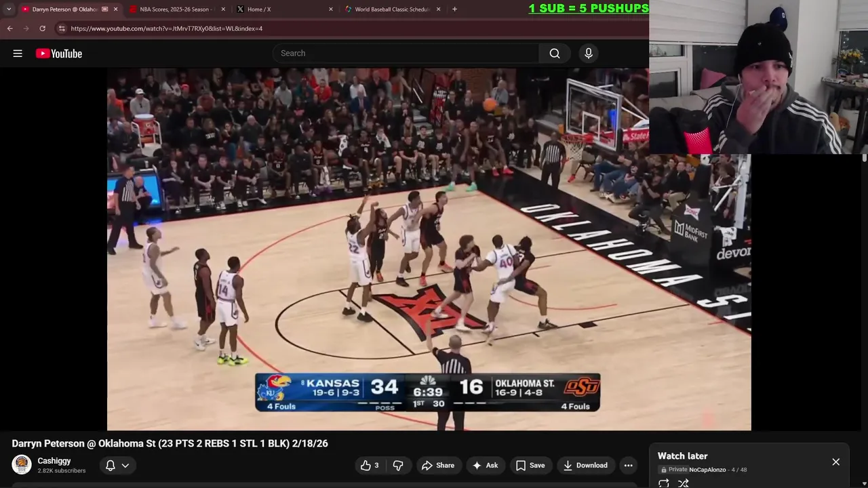Open the Cashiggy channel name link
Viewport: 868px width, 488px height.
pos(54,461)
